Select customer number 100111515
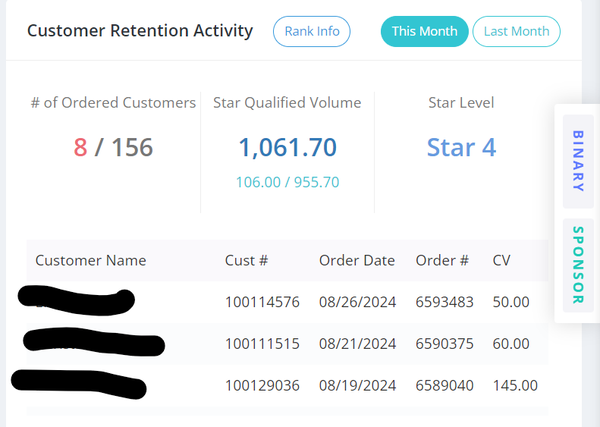 [263, 343]
